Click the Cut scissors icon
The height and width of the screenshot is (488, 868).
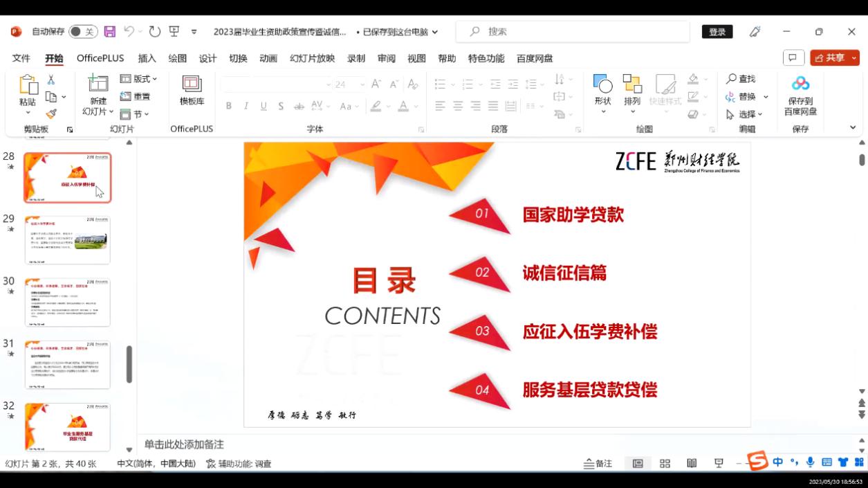click(x=50, y=80)
